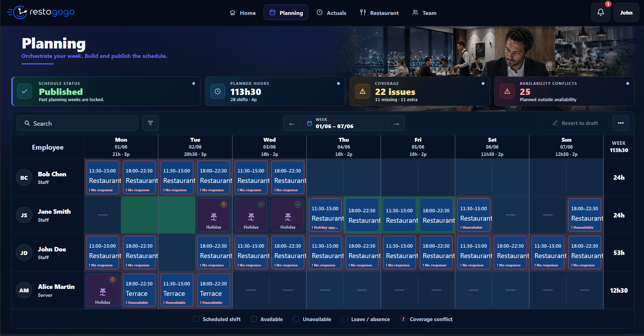Open John Doe's Saturday 18:00–22:30 shift

click(x=510, y=253)
